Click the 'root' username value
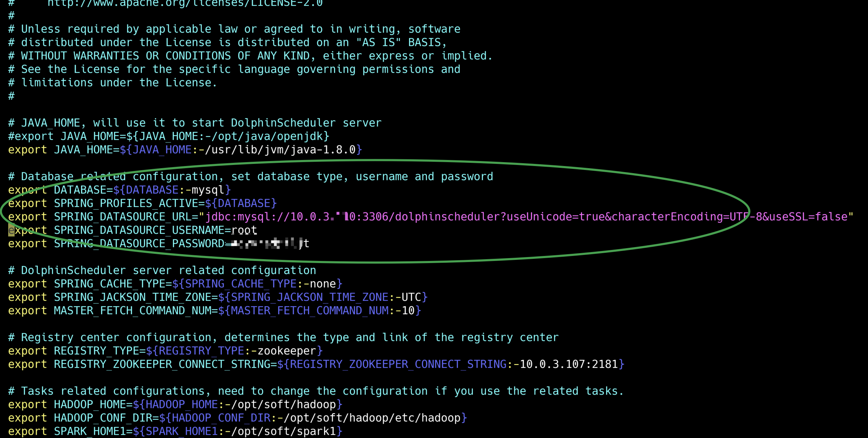Image resolution: width=868 pixels, height=438 pixels. click(244, 230)
